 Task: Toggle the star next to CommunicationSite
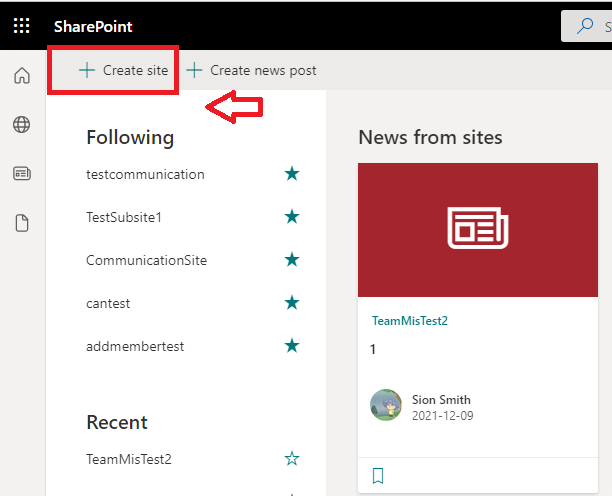pos(292,260)
